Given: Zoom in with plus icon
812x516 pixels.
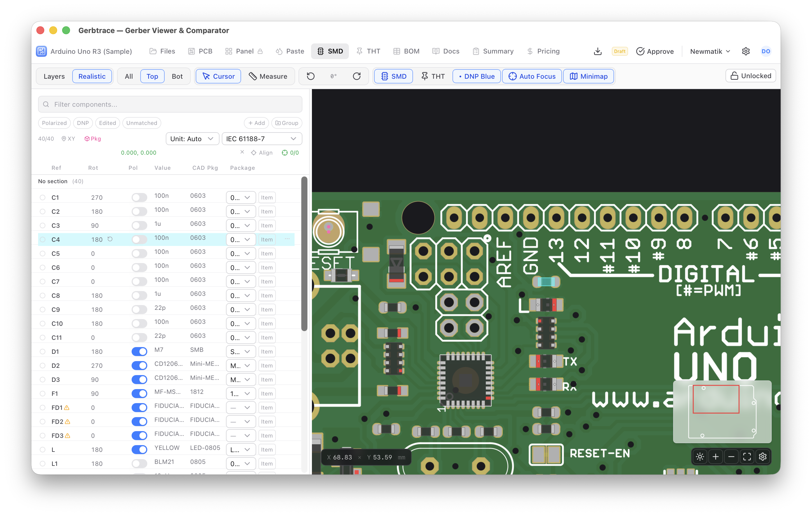Looking at the screenshot, I should 715,457.
